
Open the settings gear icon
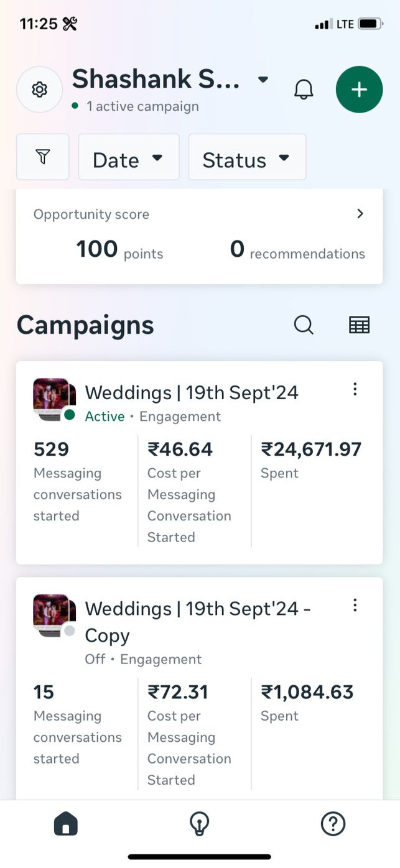point(39,90)
